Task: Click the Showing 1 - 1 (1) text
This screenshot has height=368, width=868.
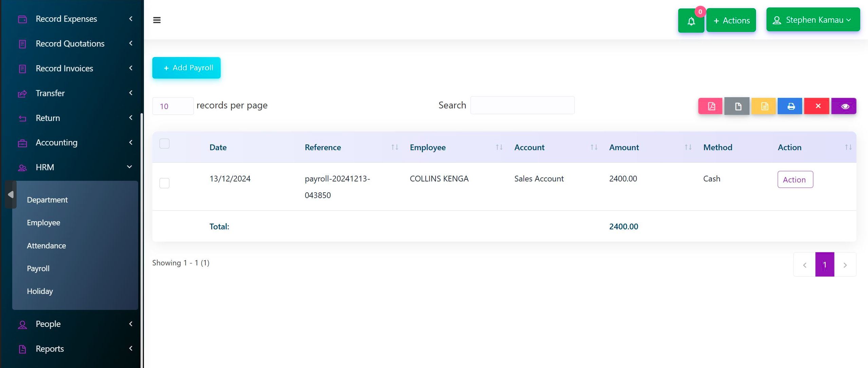Action: pyautogui.click(x=181, y=263)
